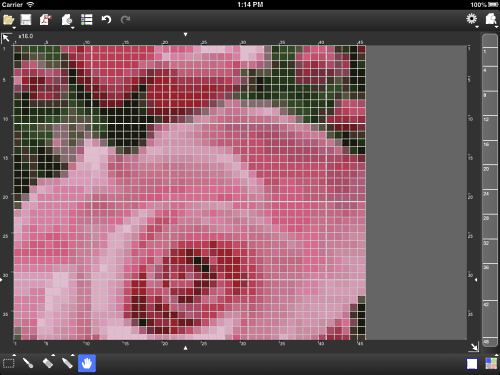Image resolution: width=500 pixels, height=375 pixels.
Task: Open the page preview icon at top right
Action: point(491,19)
